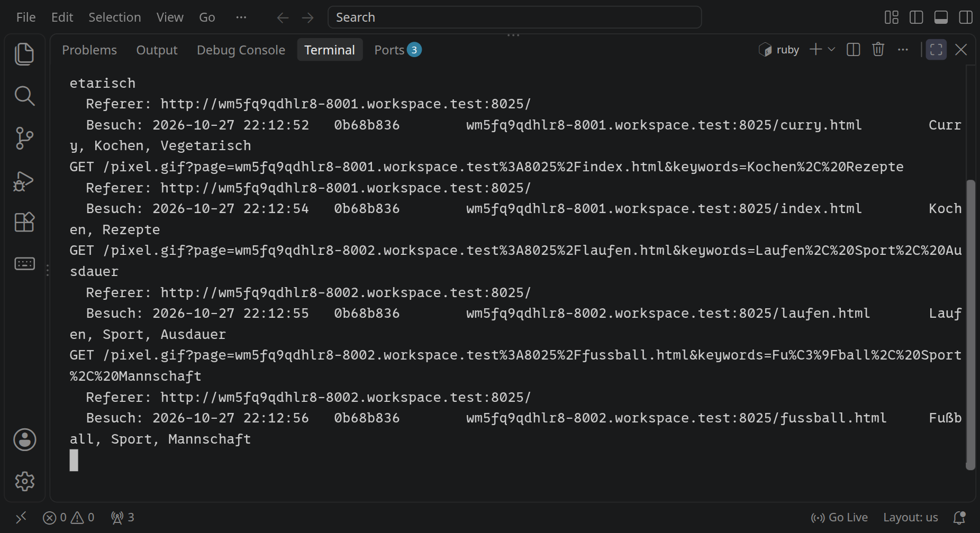Open forwarded ports status item
Image resolution: width=980 pixels, height=533 pixels.
[122, 517]
